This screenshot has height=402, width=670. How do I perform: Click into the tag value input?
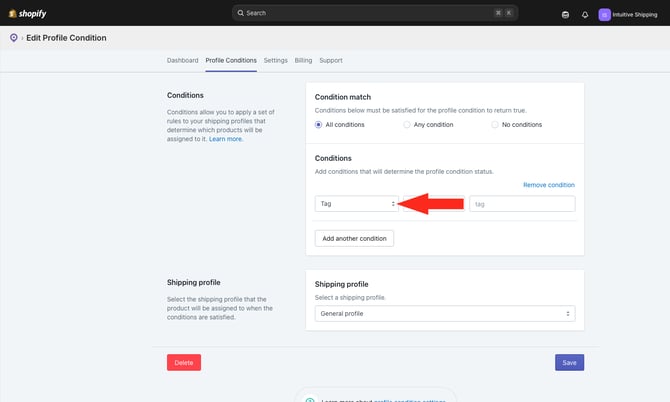[x=522, y=204]
